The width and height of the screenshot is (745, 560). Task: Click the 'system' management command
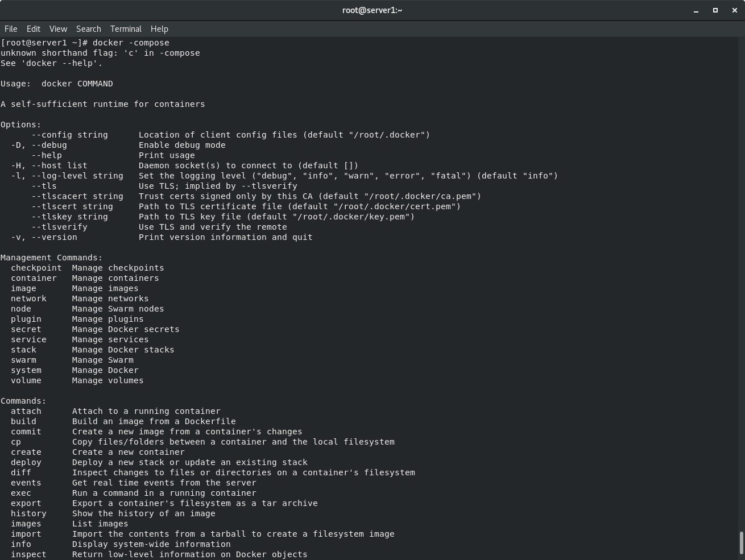[x=26, y=370]
